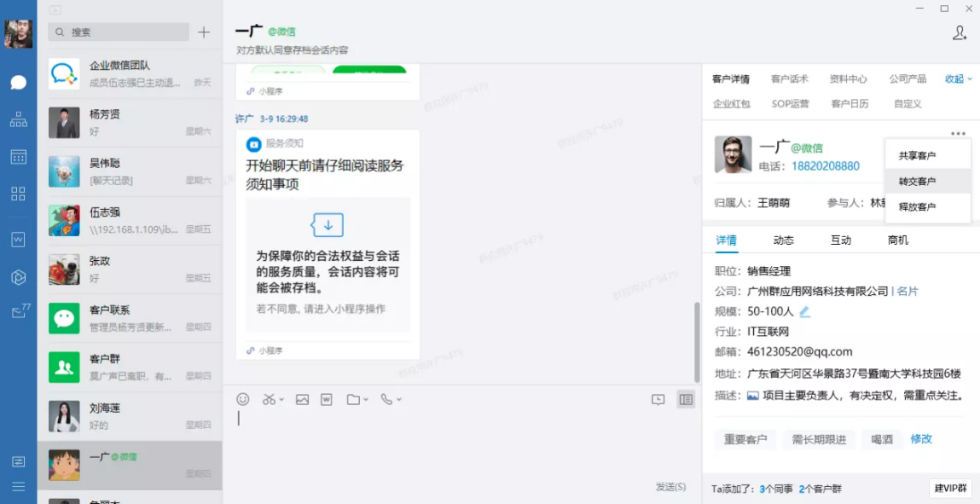Click the message input area
The height and width of the screenshot is (504, 980).
point(461,443)
